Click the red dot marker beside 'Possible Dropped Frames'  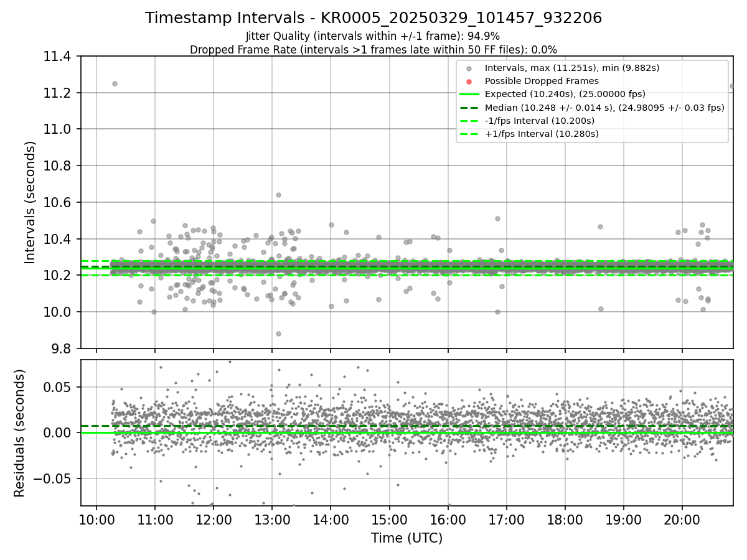click(x=469, y=82)
